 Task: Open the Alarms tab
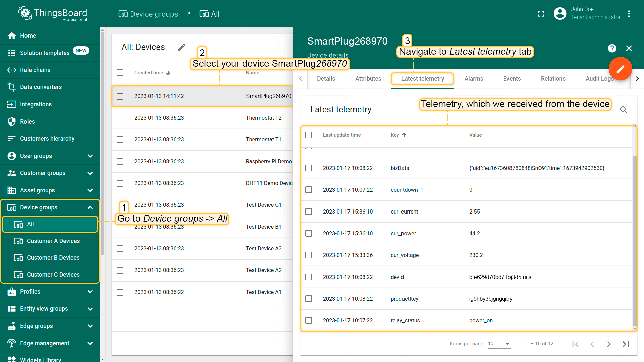click(x=474, y=79)
